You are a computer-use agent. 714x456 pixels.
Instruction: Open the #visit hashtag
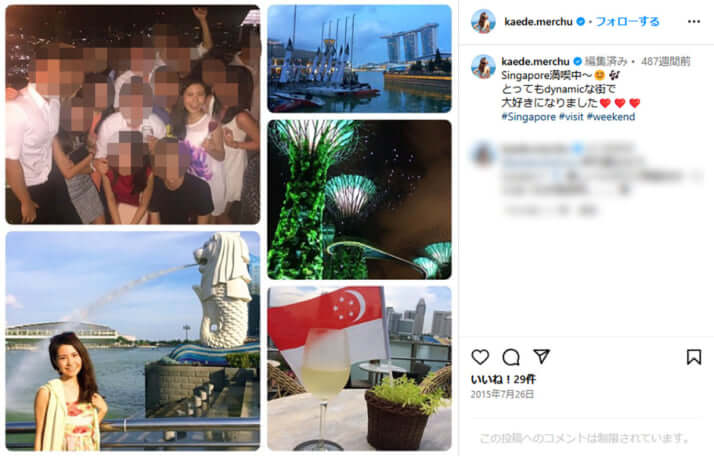tap(571, 117)
